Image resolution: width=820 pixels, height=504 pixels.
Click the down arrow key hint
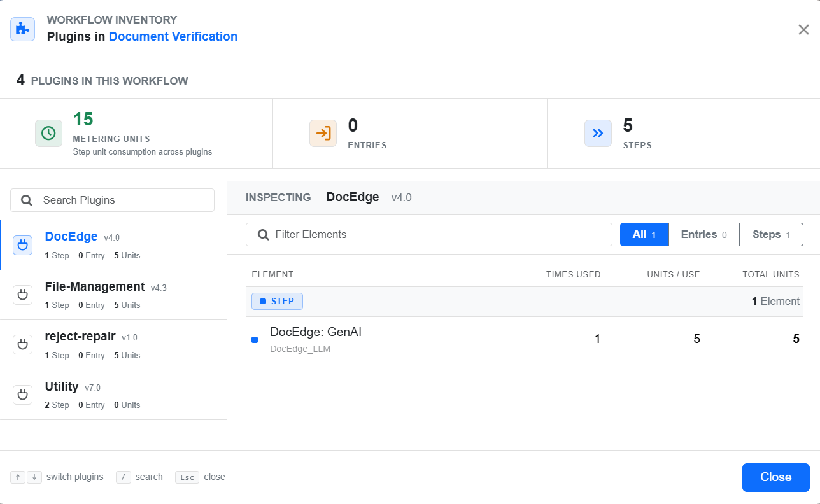34,477
